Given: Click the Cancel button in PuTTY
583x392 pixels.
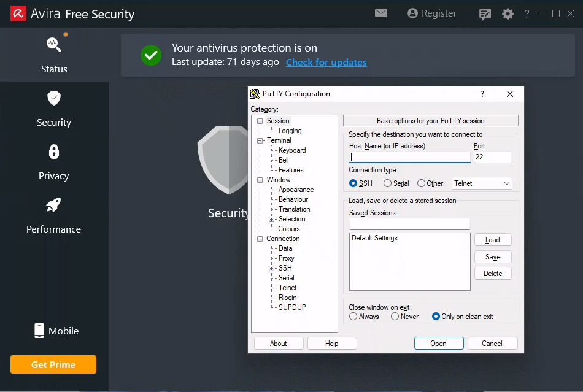Looking at the screenshot, I should click(x=492, y=344).
